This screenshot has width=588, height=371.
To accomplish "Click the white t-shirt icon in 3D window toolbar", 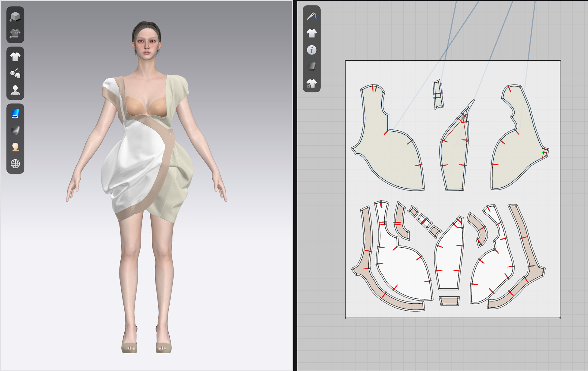I will click(15, 57).
